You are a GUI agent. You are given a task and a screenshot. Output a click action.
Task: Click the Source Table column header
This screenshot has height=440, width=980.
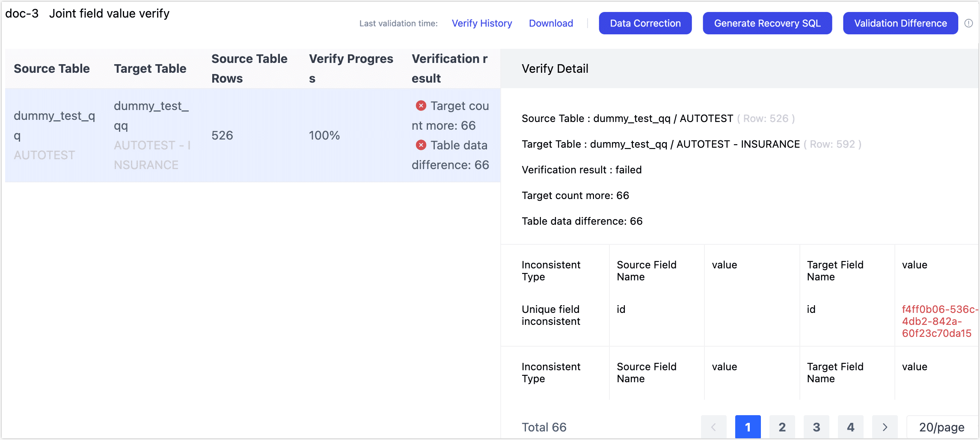[52, 68]
